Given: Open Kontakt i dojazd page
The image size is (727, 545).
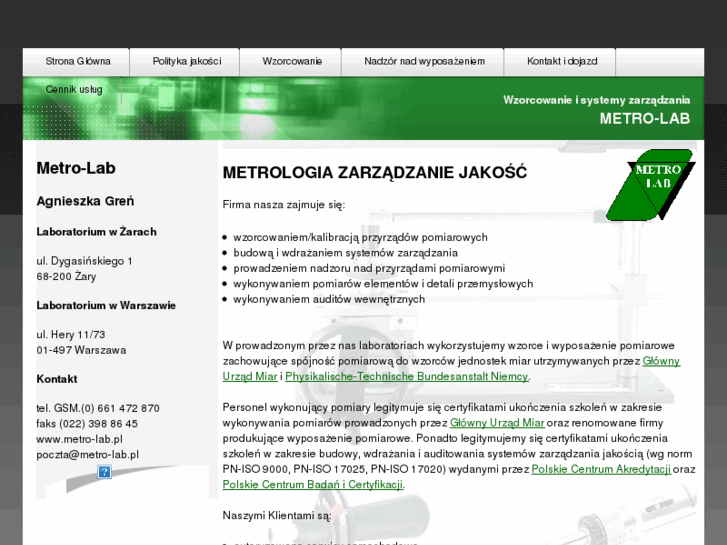Looking at the screenshot, I should pyautogui.click(x=560, y=62).
